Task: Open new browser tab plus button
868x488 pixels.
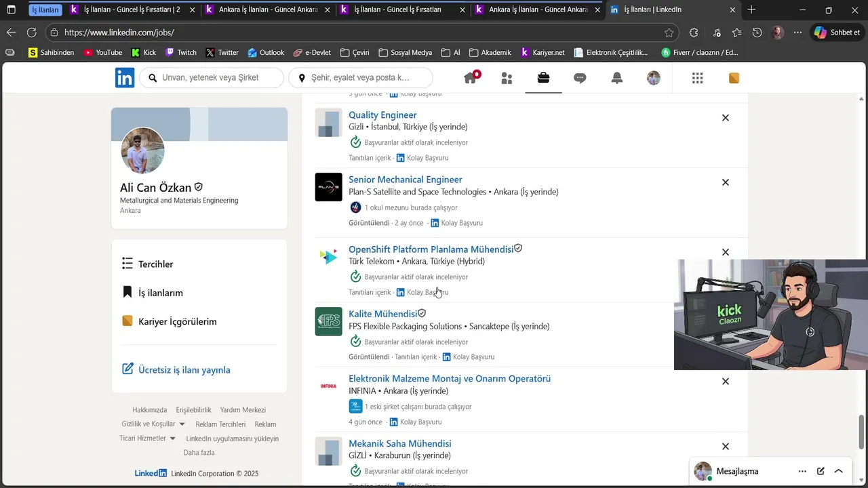Action: 751,10
